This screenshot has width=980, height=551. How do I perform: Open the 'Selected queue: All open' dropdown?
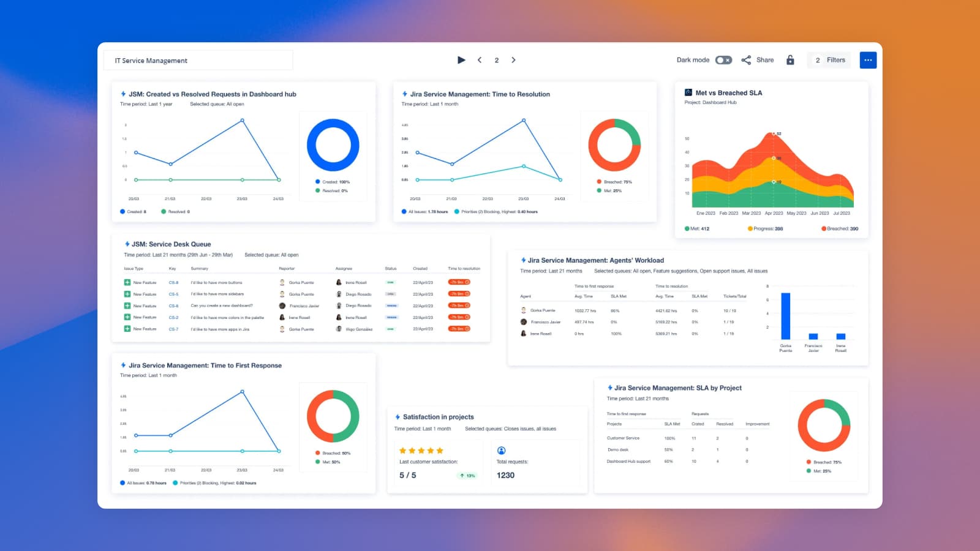point(217,104)
